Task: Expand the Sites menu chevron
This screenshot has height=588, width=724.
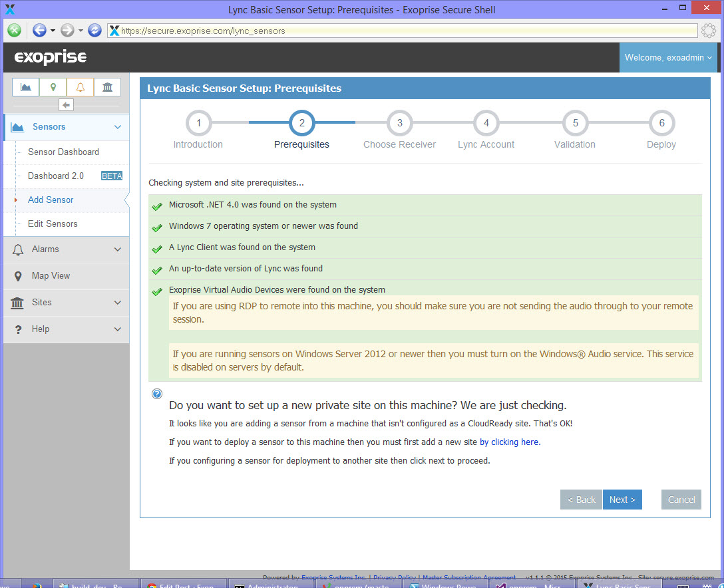Action: tap(118, 302)
